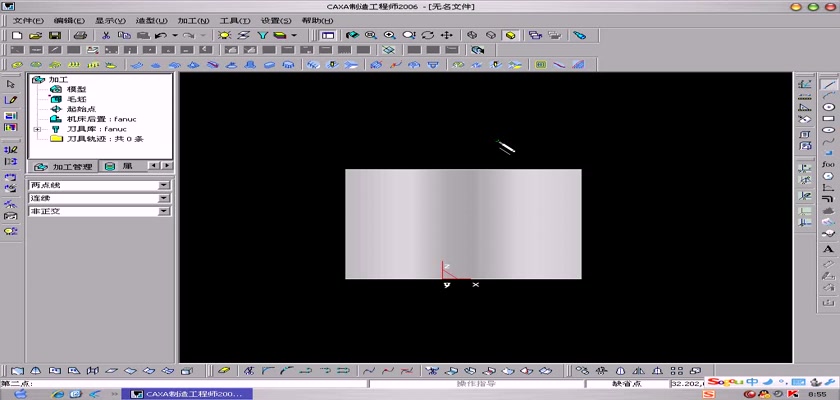Save the document with the floppy disk icon
Viewport: 840px width, 400px height.
point(54,35)
